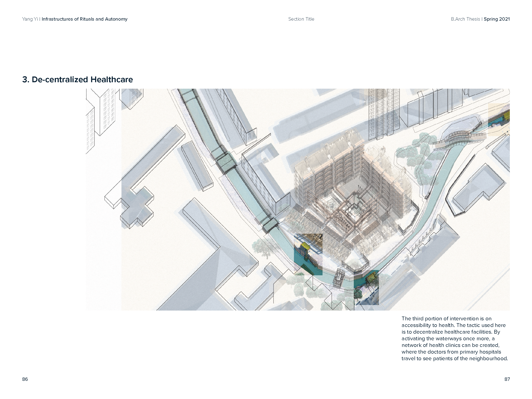Click 'Infrastructures of Rituals and Autonomy' header
The height and width of the screenshot is (399, 532).
click(84, 19)
